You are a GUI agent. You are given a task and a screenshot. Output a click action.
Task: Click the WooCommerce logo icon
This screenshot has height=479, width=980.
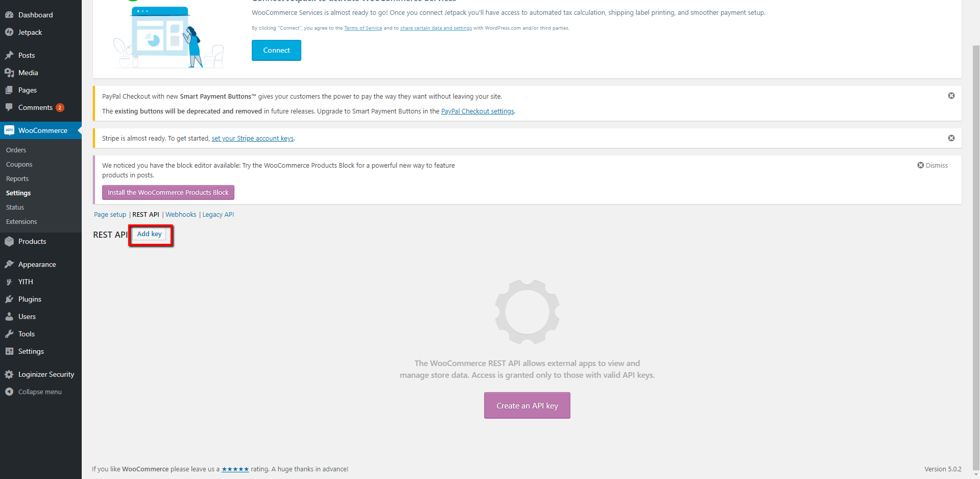[x=9, y=130]
